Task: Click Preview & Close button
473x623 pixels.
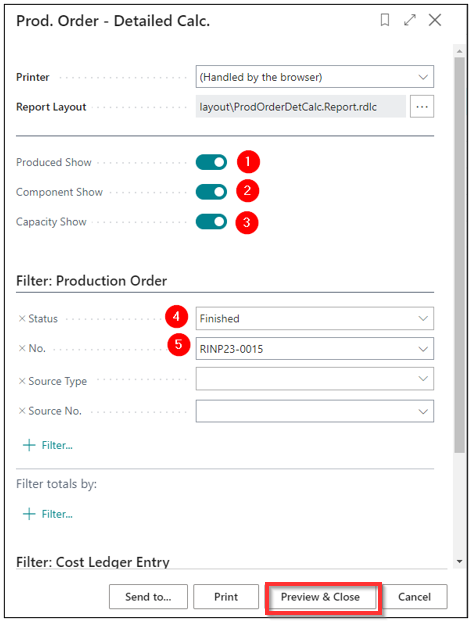Action: 320,597
